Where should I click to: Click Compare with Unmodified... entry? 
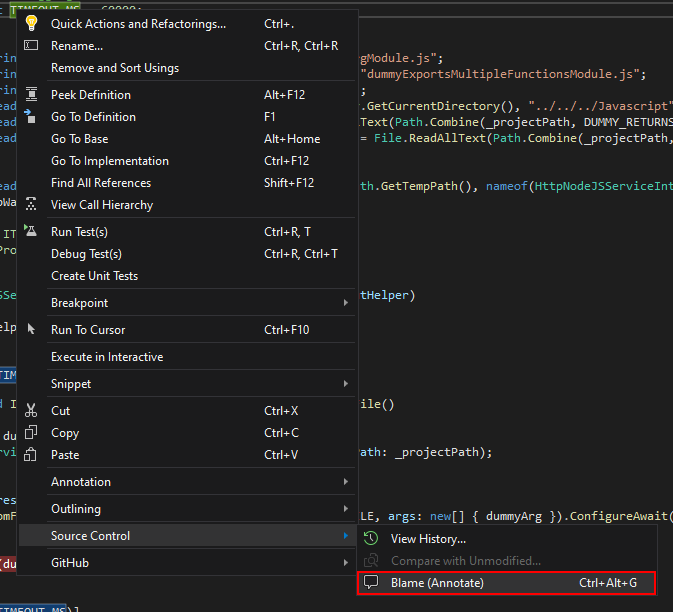point(506,560)
